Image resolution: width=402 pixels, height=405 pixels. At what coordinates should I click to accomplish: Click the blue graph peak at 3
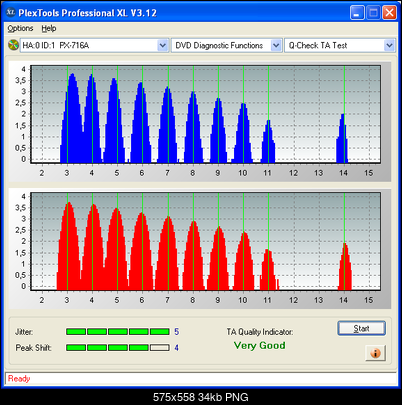(x=72, y=118)
